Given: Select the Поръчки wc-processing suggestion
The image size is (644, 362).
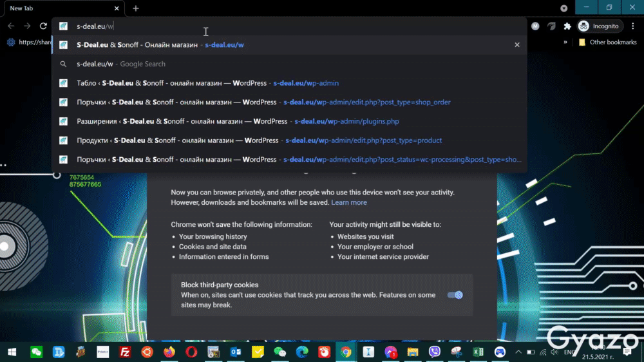Looking at the screenshot, I should (x=289, y=160).
